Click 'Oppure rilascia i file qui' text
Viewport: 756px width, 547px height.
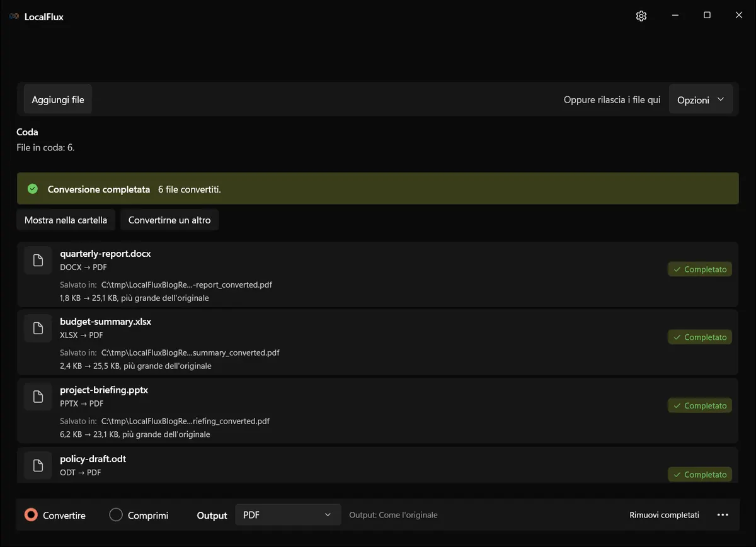[612, 100]
